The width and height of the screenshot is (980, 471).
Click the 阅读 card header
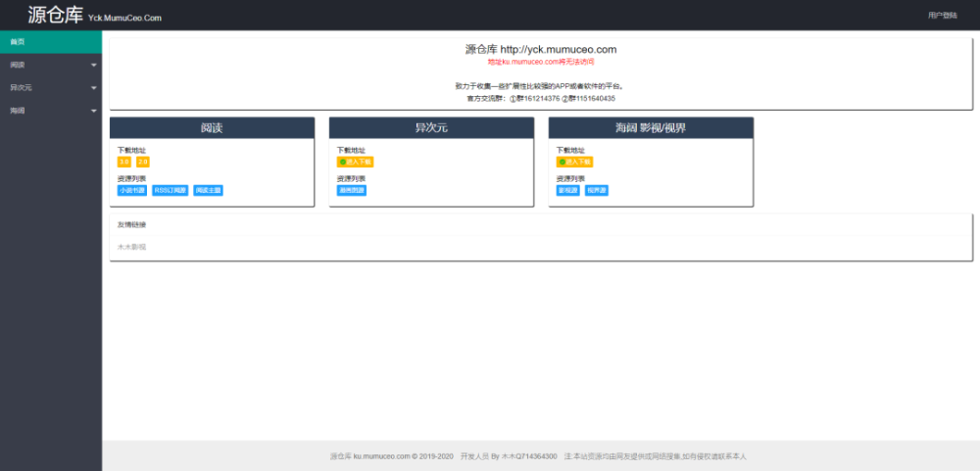(212, 128)
